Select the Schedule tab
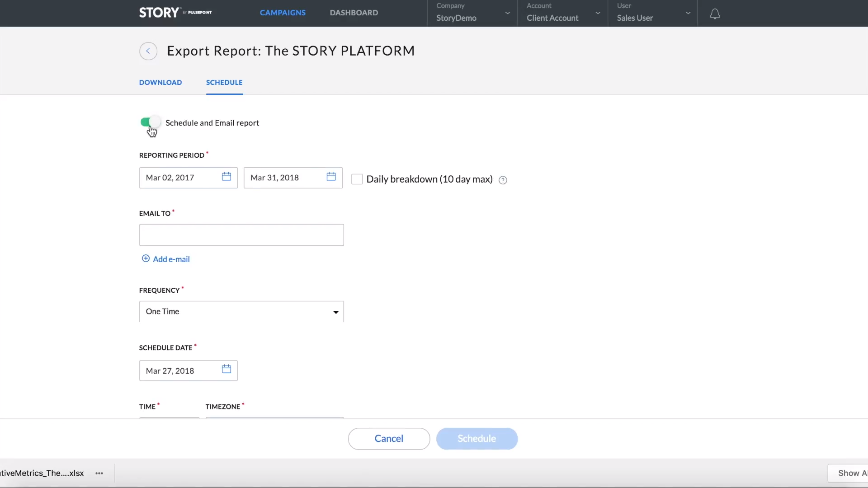The width and height of the screenshot is (868, 488). click(224, 82)
